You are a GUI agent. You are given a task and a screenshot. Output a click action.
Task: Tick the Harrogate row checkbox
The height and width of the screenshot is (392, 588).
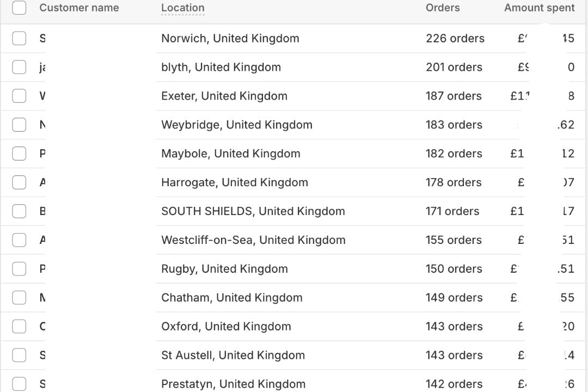click(19, 182)
